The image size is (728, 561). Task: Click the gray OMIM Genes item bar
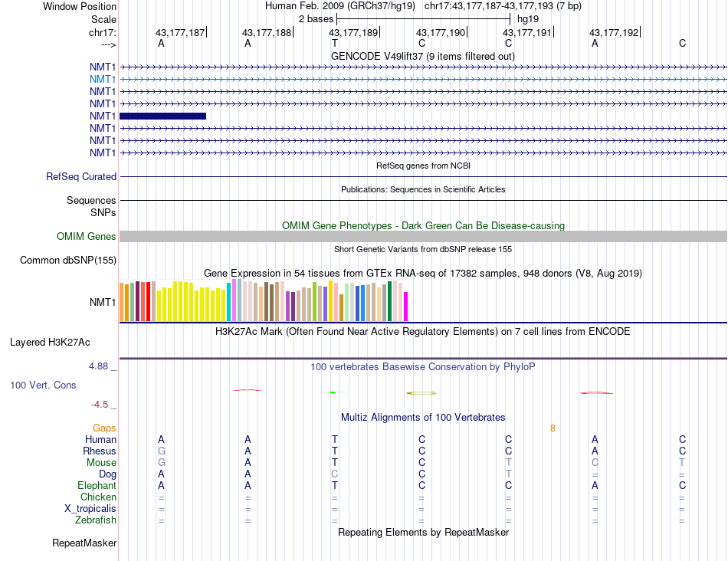(423, 236)
